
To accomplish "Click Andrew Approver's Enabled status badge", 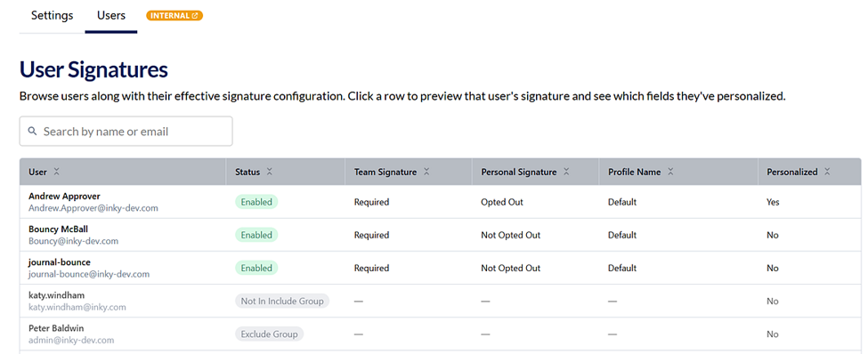I will click(256, 202).
